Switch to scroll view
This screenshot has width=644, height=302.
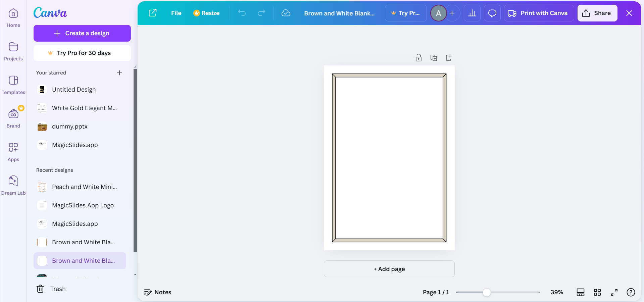[581, 292]
